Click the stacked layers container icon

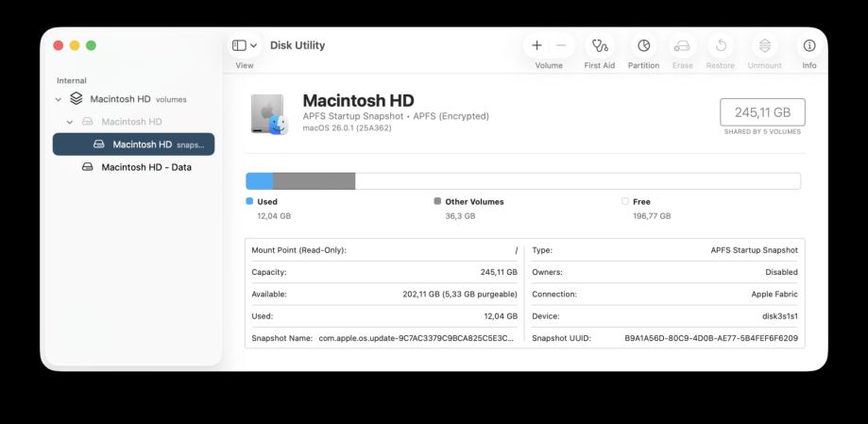click(76, 99)
